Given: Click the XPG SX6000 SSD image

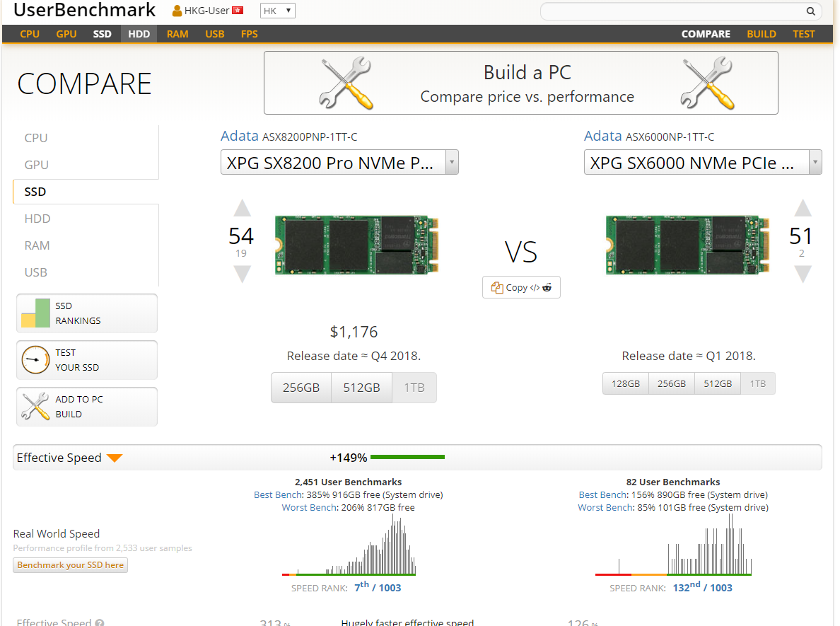Looking at the screenshot, I should coord(688,245).
